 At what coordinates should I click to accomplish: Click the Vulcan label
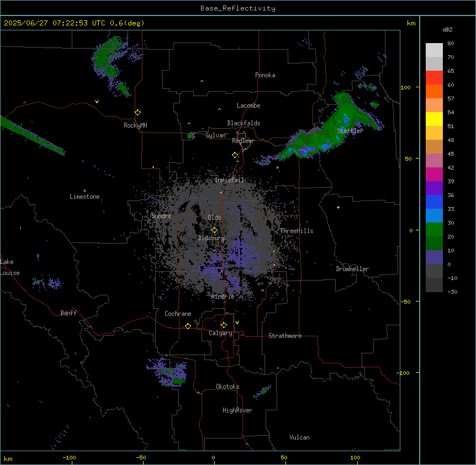click(x=300, y=437)
